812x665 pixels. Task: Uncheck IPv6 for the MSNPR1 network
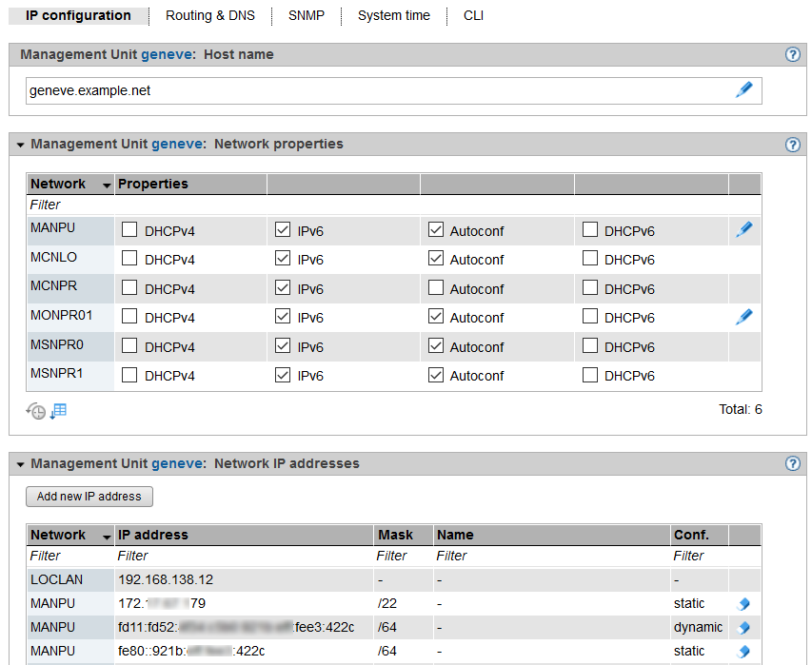click(283, 376)
